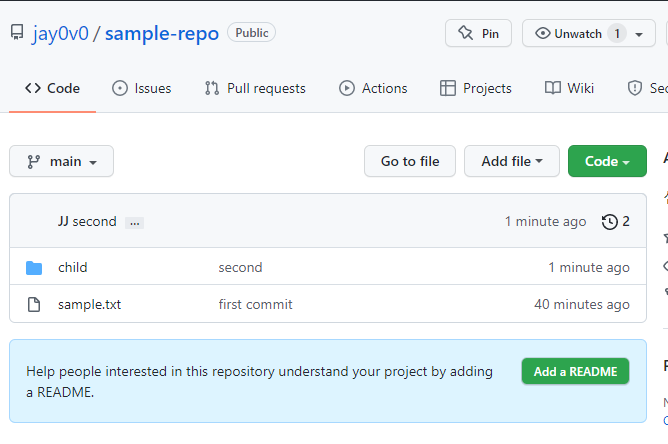Screen dimensions: 668x444
Task: Open the jay0v0 owner profile link
Action: click(x=61, y=33)
